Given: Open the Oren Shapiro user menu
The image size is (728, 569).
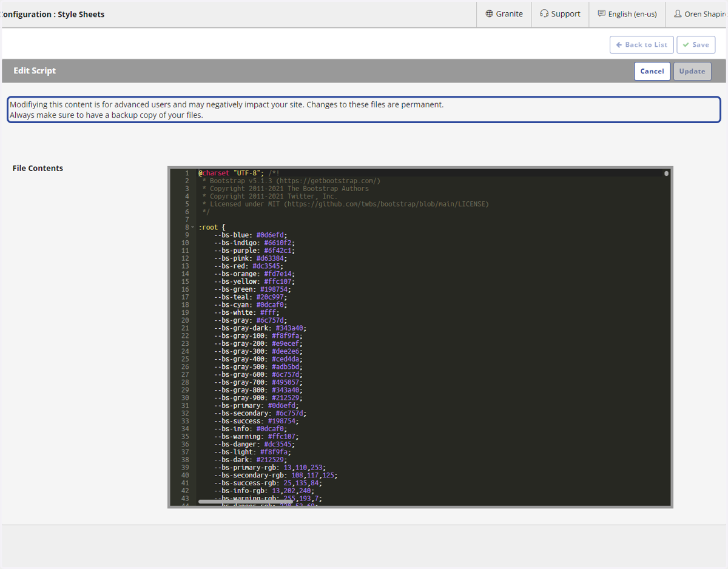Looking at the screenshot, I should 699,14.
